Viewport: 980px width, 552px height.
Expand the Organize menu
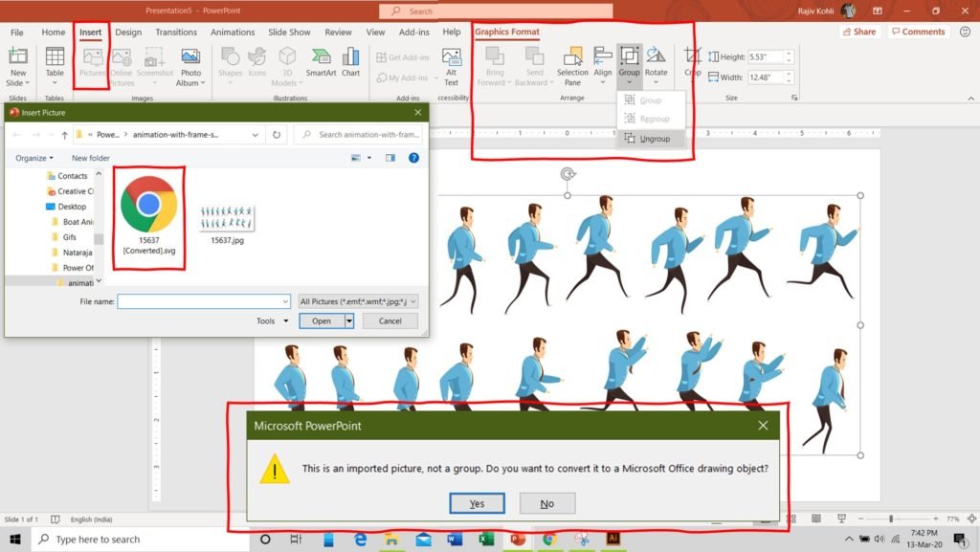click(x=34, y=158)
